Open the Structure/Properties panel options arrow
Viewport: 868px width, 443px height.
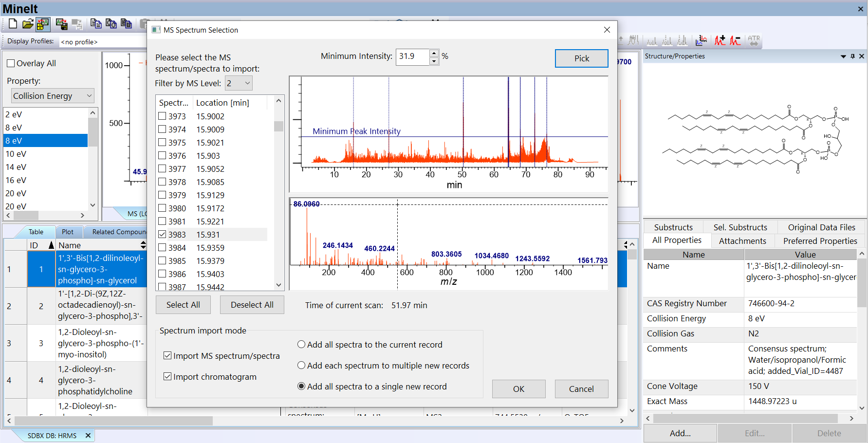[x=843, y=56]
